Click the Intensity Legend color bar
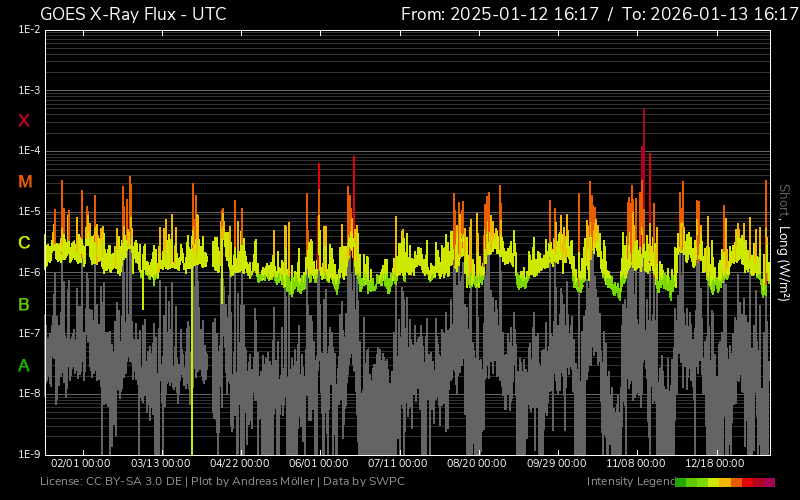 tap(725, 482)
